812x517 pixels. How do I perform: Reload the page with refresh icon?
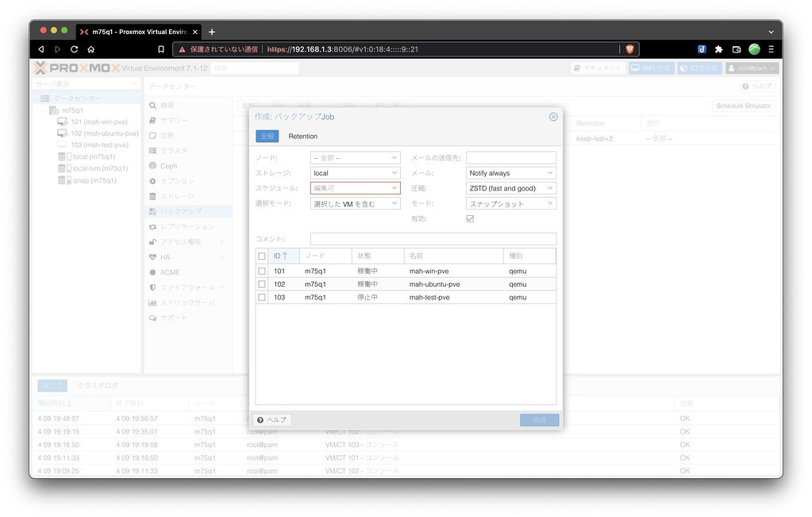click(x=74, y=49)
